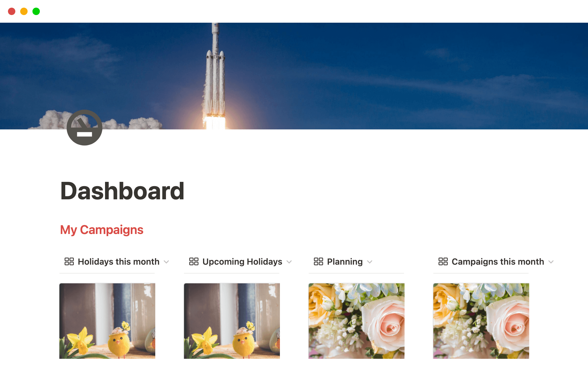Click the grid view icon next to Upcoming Holidays
This screenshot has width=588, height=368.
point(194,261)
